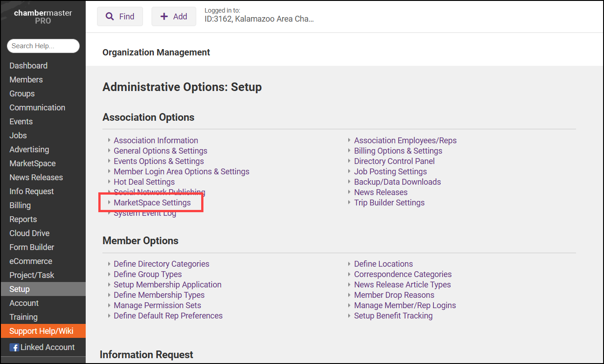The image size is (604, 364).
Task: Click the Add plus icon
Action: (164, 17)
